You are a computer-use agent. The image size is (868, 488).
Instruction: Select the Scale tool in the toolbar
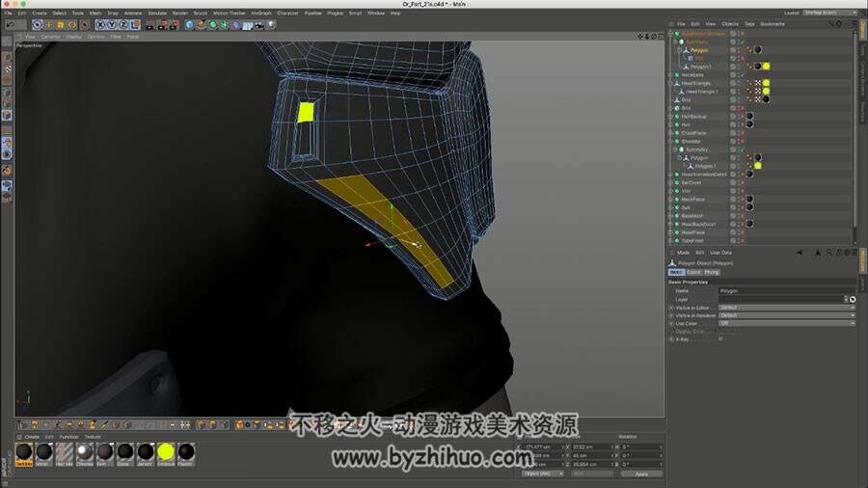coord(61,25)
